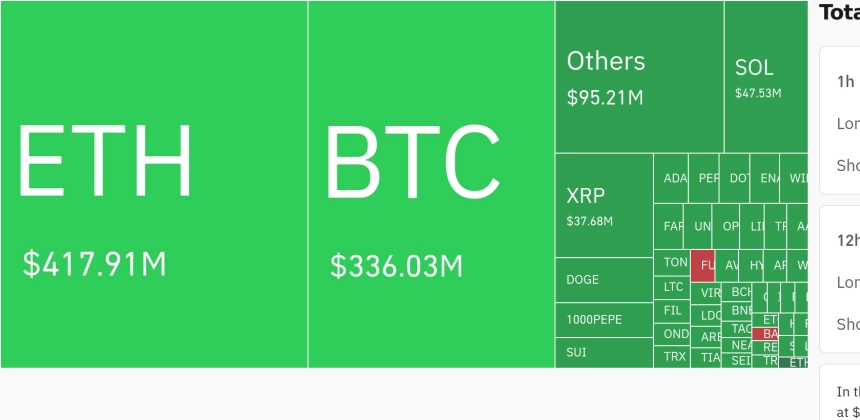This screenshot has width=860, height=420.
Task: Select the XRP $37.68M tile
Action: pos(604,205)
